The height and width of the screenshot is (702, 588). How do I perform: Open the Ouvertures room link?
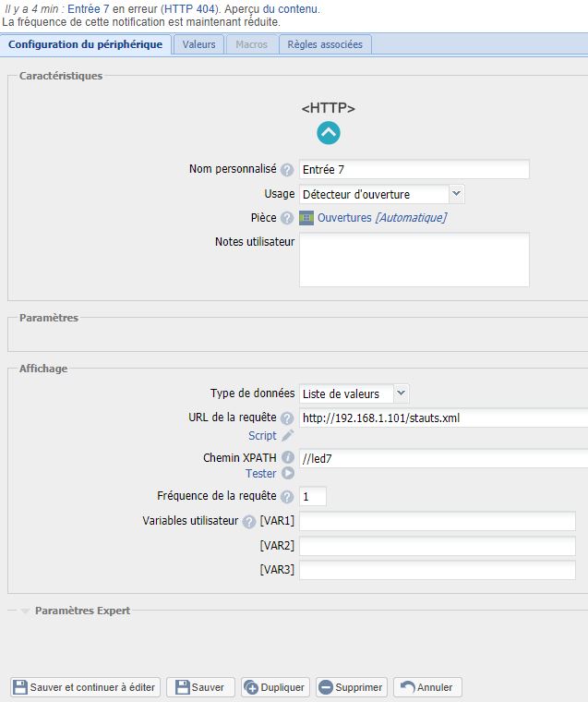[343, 218]
